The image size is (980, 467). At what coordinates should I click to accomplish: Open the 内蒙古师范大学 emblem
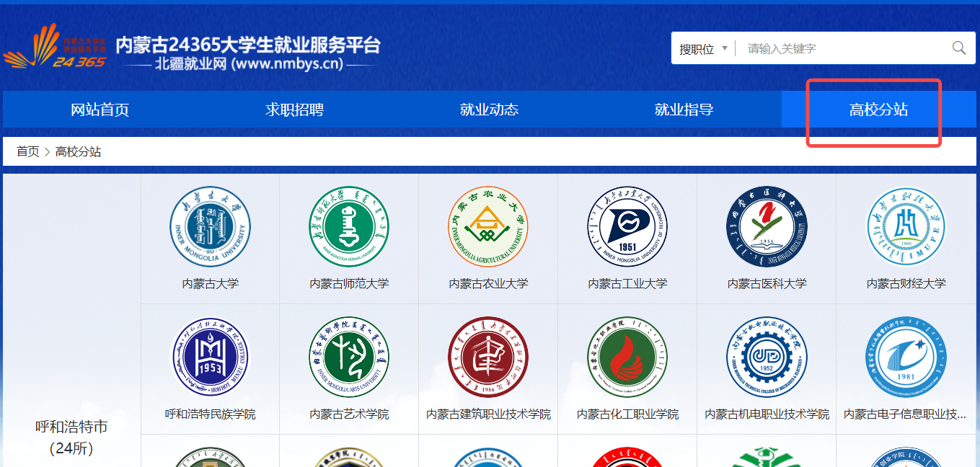point(349,226)
